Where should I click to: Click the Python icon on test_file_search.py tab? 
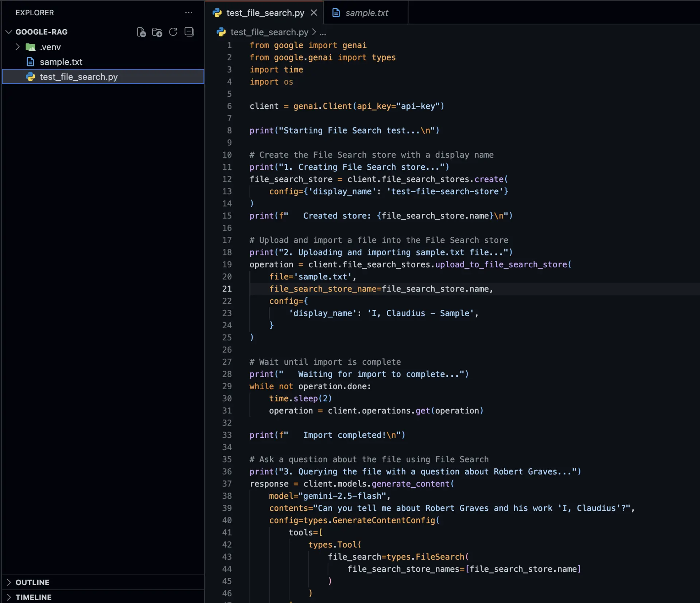(217, 12)
